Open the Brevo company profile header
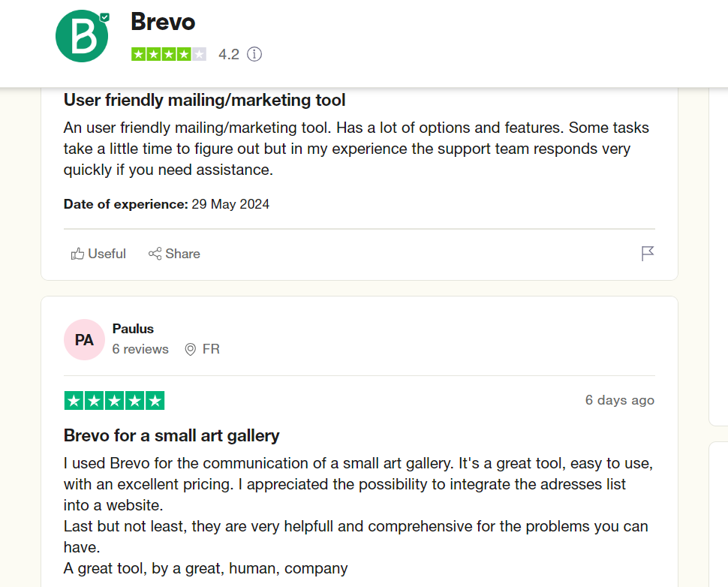The height and width of the screenshot is (587, 728). coord(162,23)
